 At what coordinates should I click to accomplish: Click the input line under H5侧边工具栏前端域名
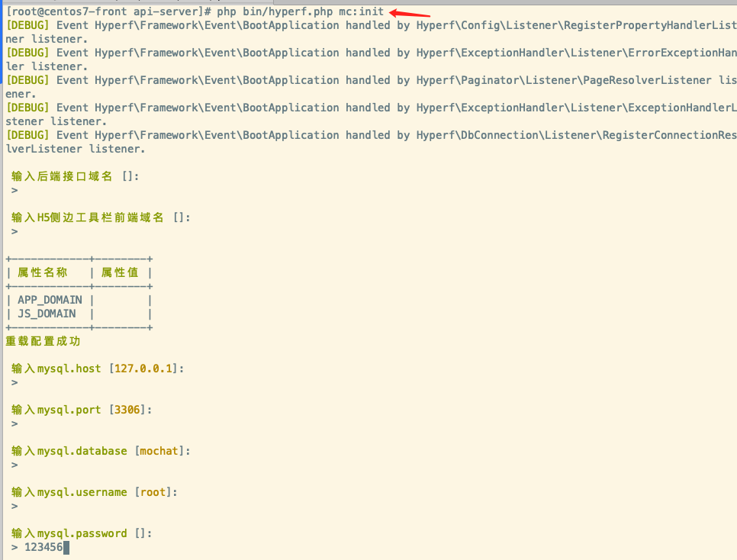pos(15,232)
